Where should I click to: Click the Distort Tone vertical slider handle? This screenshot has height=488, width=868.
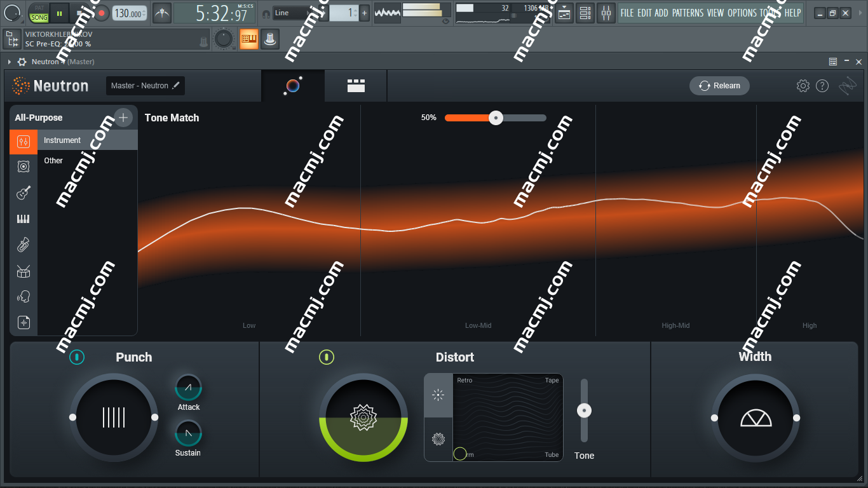tap(584, 410)
